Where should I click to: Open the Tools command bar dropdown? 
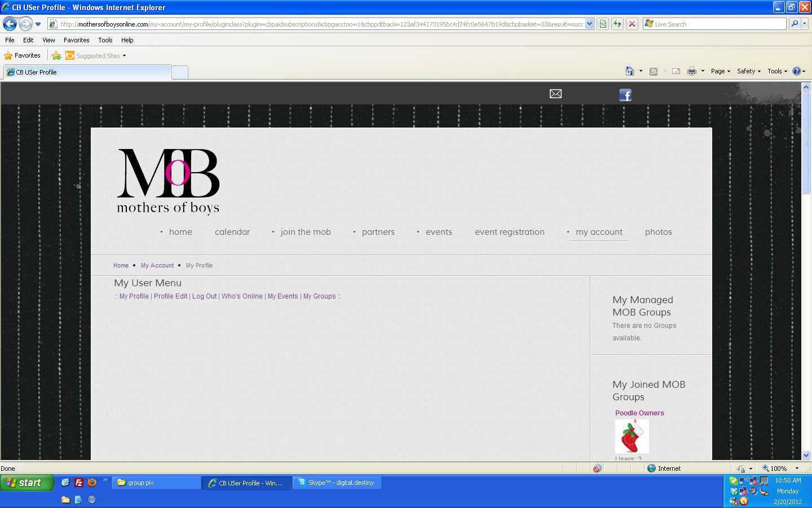(x=778, y=71)
